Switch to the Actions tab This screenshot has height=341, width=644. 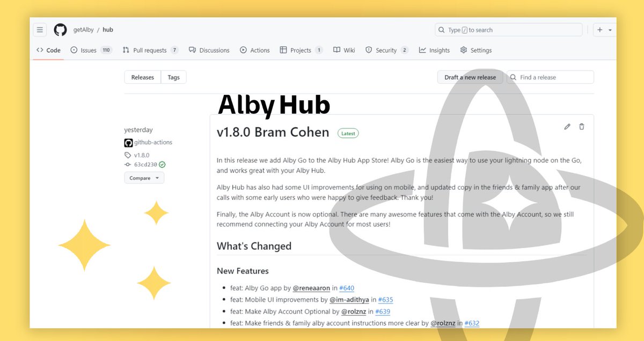(255, 50)
